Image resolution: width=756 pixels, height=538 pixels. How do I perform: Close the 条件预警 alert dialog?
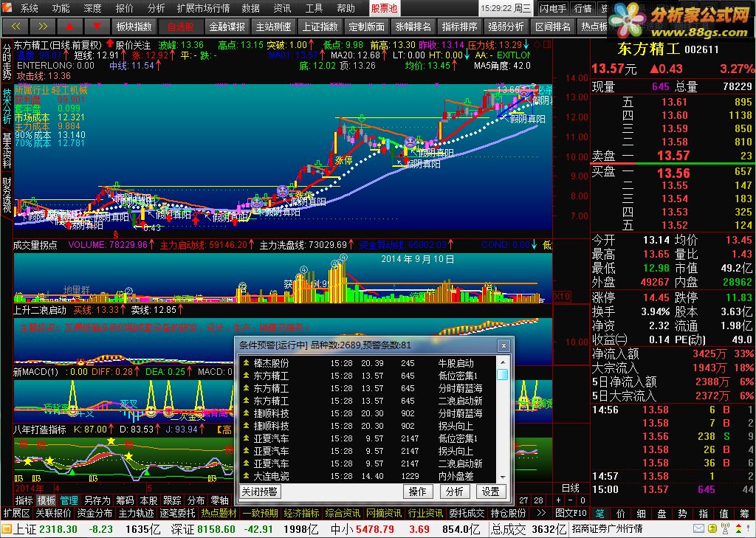(x=504, y=345)
